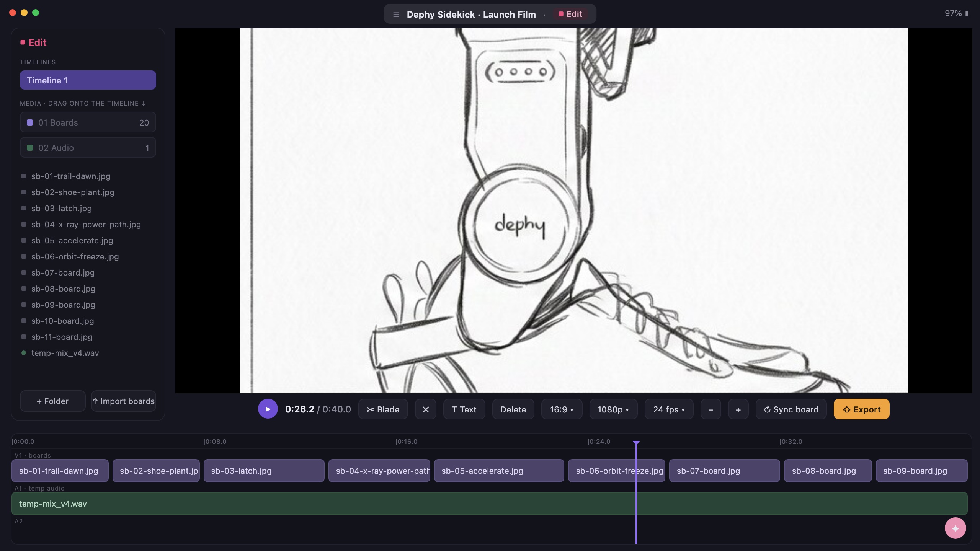Click the "A1 · temp audio" track label
This screenshot has width=980, height=551.
click(39, 488)
